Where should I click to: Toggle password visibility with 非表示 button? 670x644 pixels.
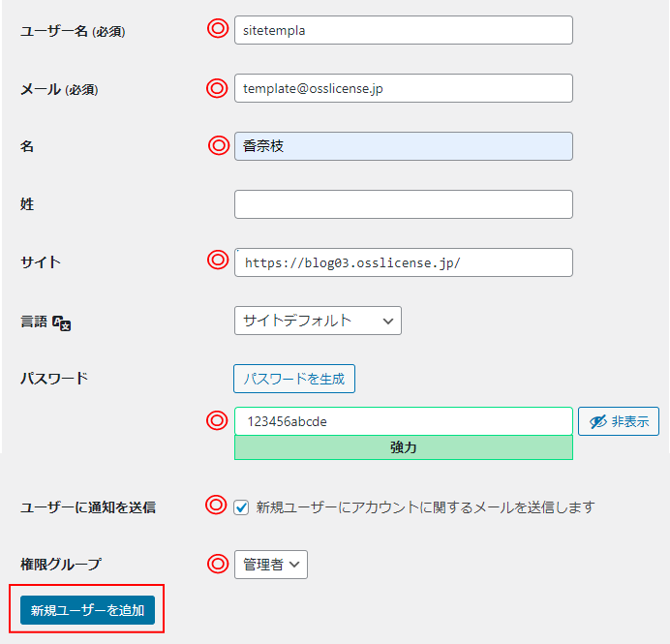pyautogui.click(x=619, y=421)
